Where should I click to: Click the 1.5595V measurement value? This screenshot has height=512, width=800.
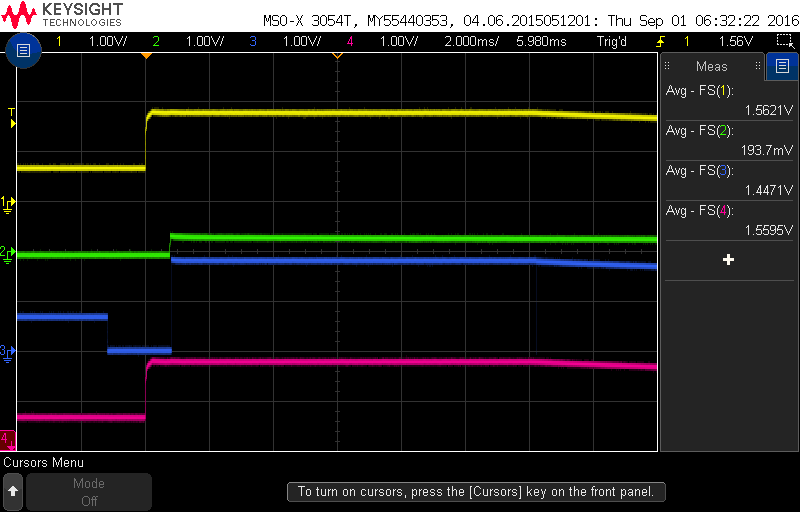[x=769, y=230]
